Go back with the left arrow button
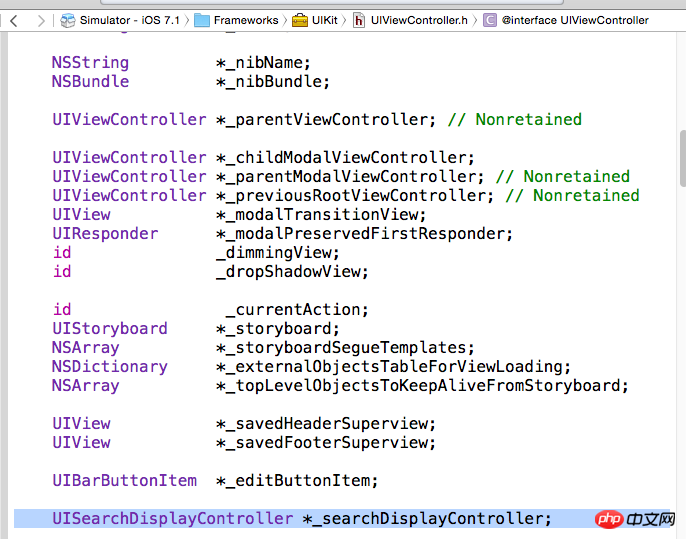 coord(14,21)
